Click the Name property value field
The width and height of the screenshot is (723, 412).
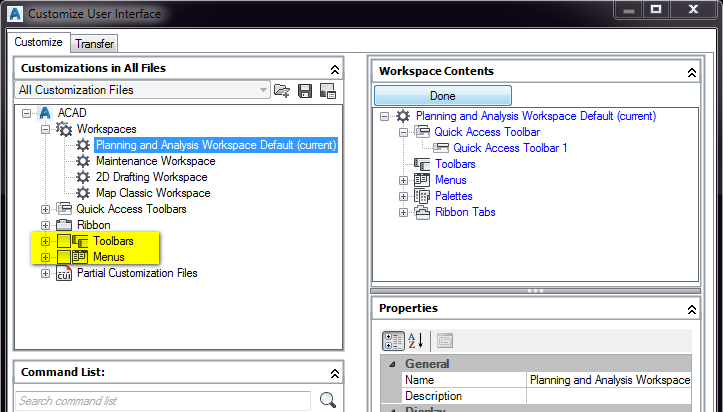tap(609, 380)
